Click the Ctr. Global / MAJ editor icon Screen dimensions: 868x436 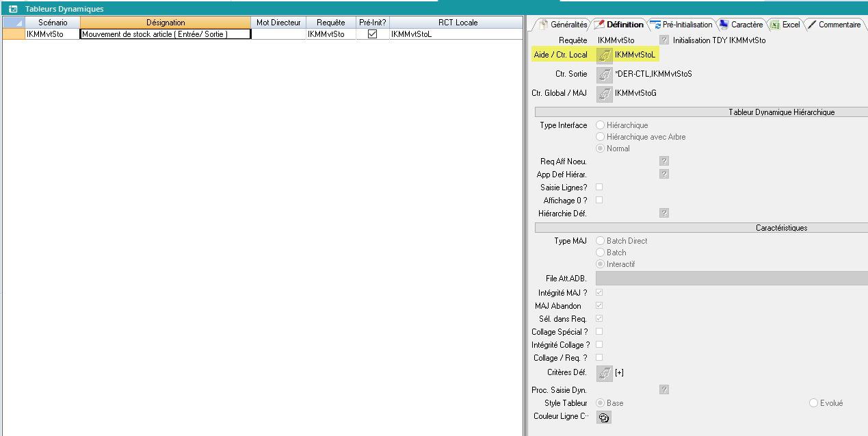pyautogui.click(x=604, y=93)
